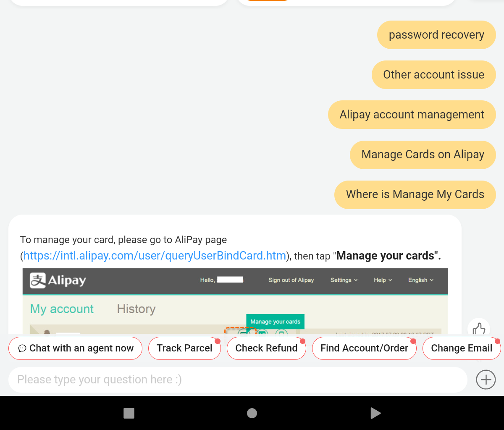504x430 pixels.
Task: Open the English language dropdown
Action: pos(420,280)
